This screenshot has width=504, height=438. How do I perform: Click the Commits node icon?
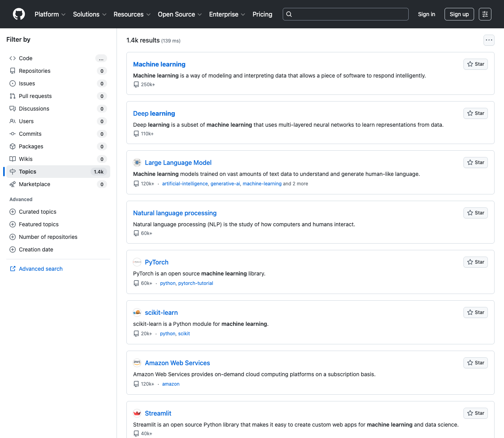(13, 134)
